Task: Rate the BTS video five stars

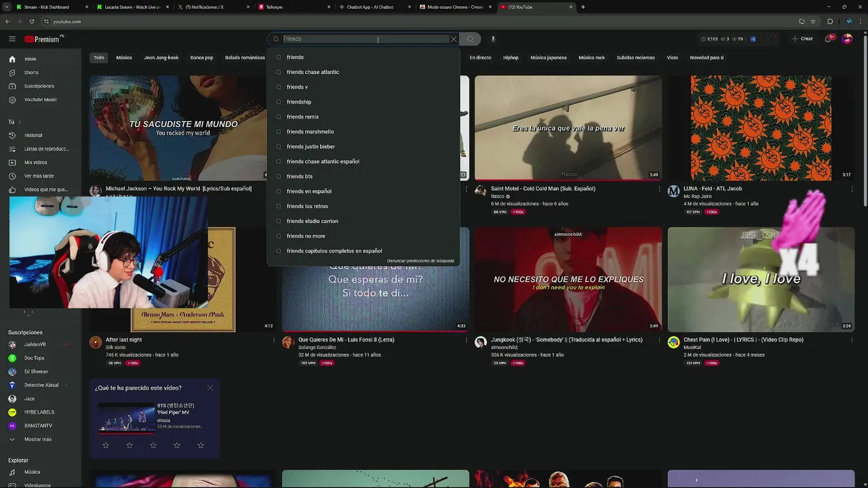Action: point(201,445)
